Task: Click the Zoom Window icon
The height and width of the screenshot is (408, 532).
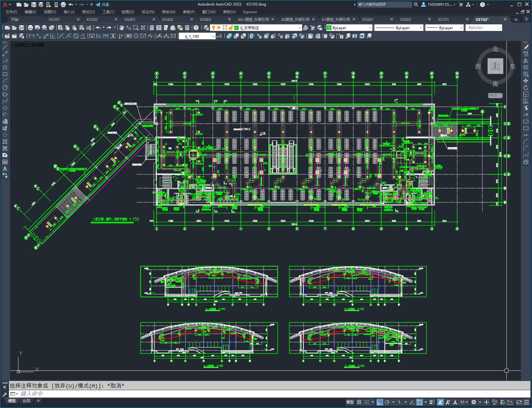Action: click(x=136, y=28)
